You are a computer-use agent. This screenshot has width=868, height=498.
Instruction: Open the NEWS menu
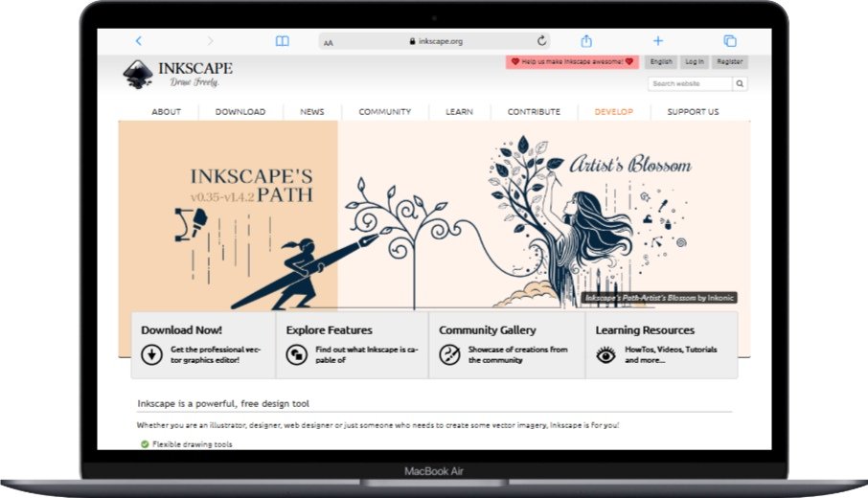point(312,112)
